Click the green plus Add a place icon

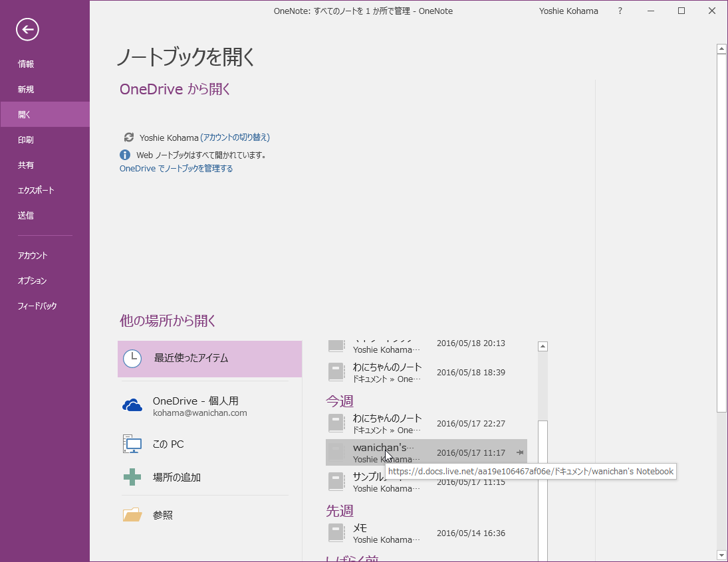pyautogui.click(x=132, y=477)
